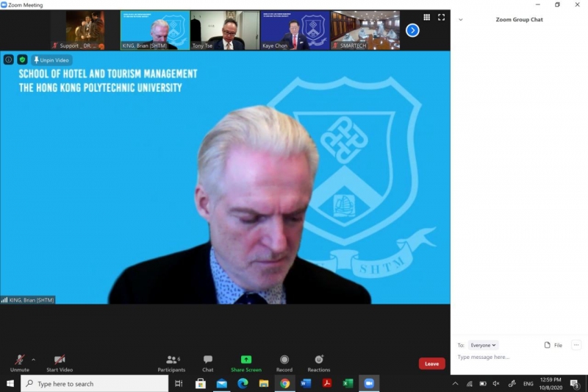Show meeting information icon
This screenshot has height=392, width=588.
[x=9, y=60]
